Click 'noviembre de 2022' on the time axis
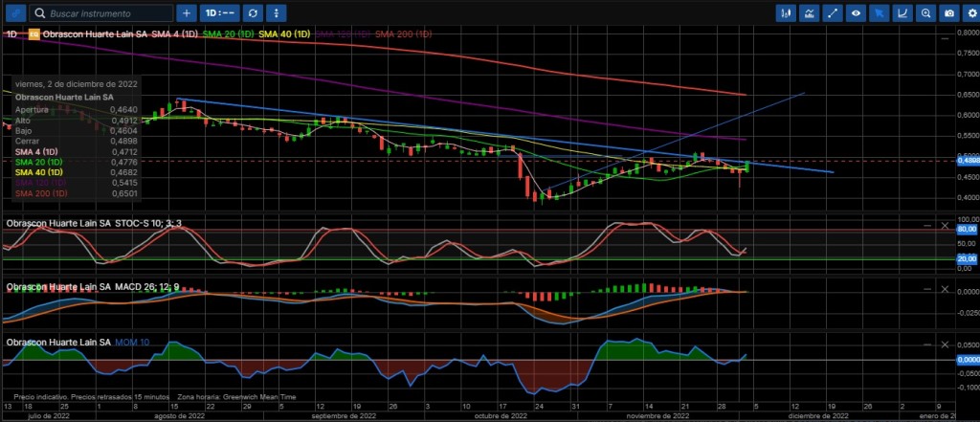Screen dimensions: 980x422 pos(657,415)
